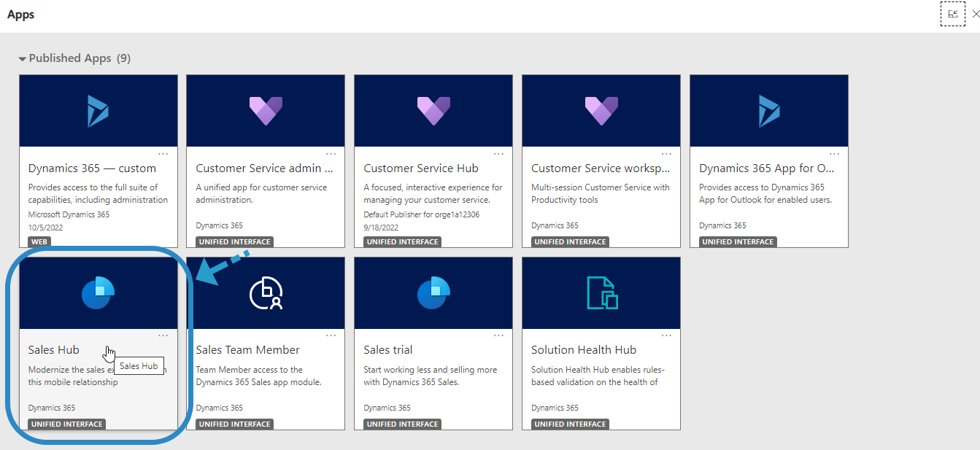Open the Dynamics 365 — custom tile menu

[163, 152]
